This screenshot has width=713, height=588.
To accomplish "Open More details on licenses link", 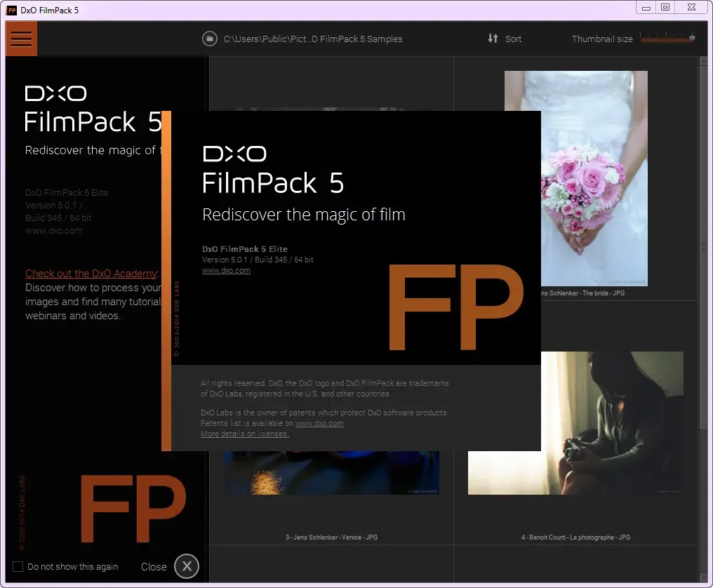I will click(x=245, y=434).
